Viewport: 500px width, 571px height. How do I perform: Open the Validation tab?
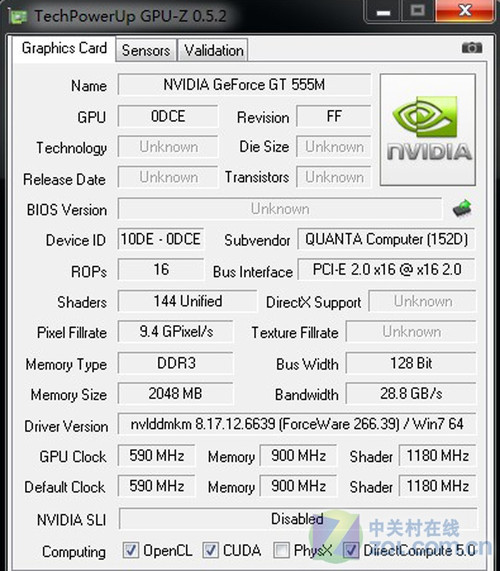click(x=214, y=50)
